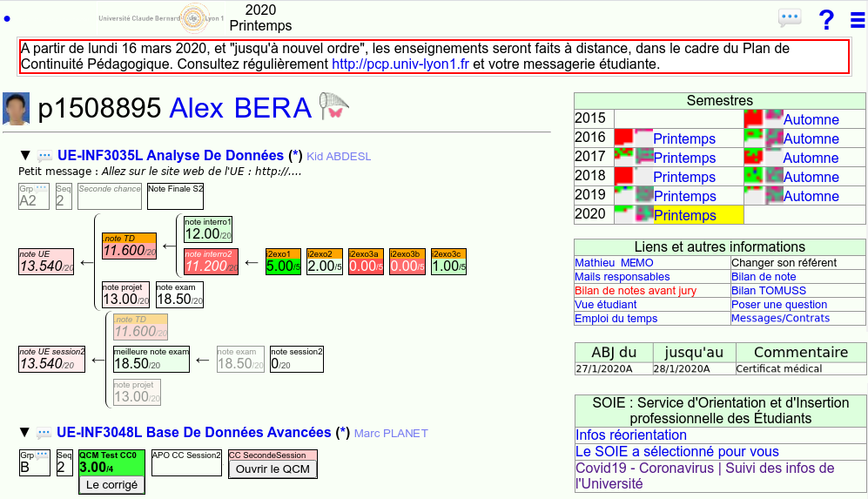Click message bubble icon next to UE-INF3035L
868x499 pixels.
coord(44,156)
